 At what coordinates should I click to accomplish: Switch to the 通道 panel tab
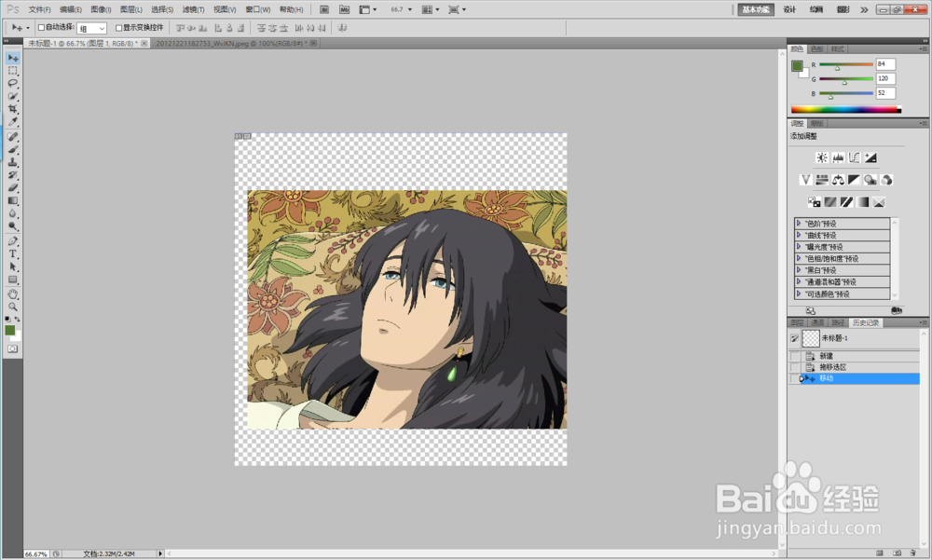(x=818, y=322)
